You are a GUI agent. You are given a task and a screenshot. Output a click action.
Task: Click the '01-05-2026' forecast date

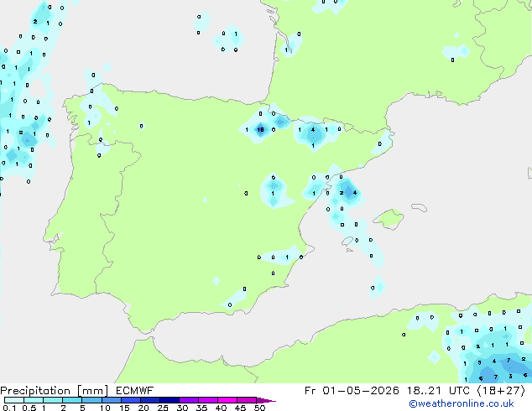(360, 391)
